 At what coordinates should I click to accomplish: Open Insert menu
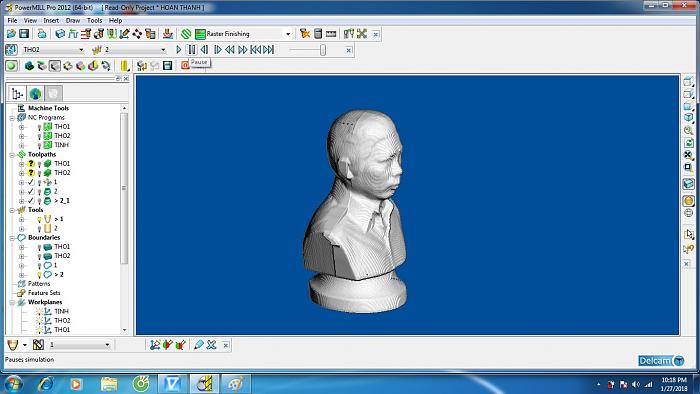(51, 21)
